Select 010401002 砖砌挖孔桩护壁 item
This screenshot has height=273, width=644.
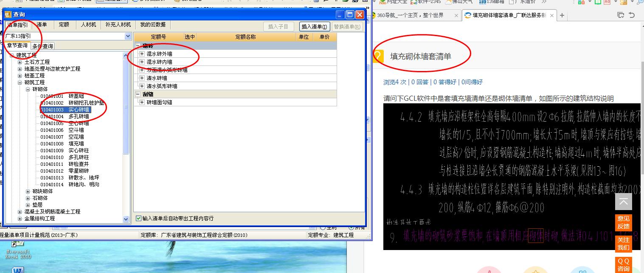[x=72, y=103]
